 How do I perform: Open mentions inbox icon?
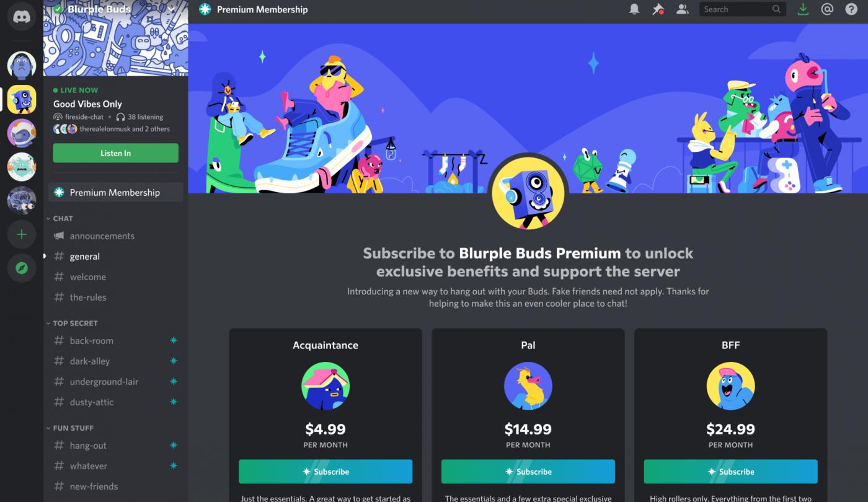[x=826, y=9]
